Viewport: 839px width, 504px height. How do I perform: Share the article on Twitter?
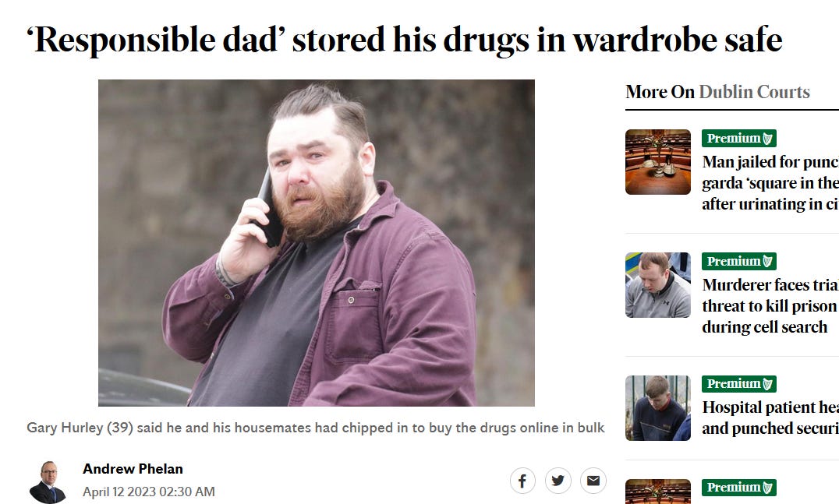(558, 481)
